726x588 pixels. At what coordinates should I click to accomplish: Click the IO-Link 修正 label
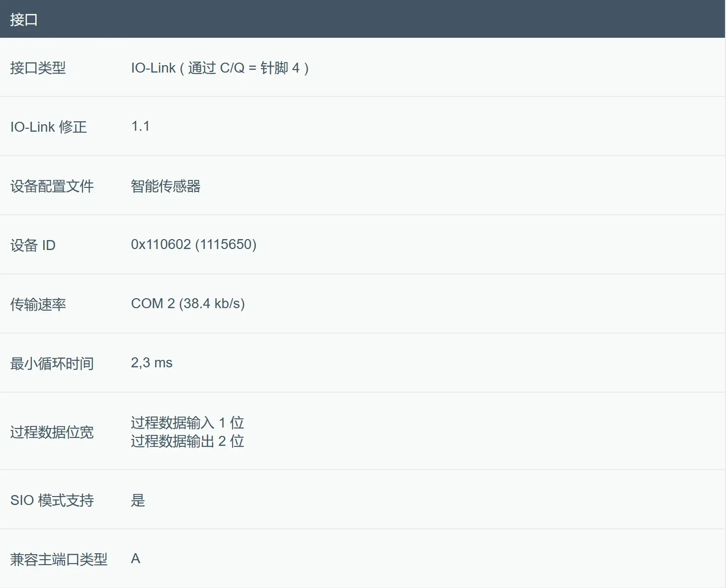coord(49,127)
